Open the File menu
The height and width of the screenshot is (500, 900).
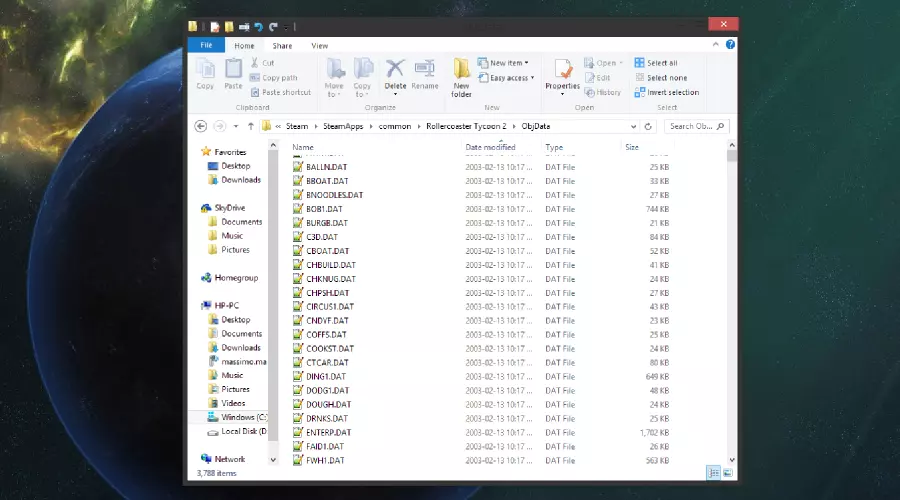click(206, 45)
